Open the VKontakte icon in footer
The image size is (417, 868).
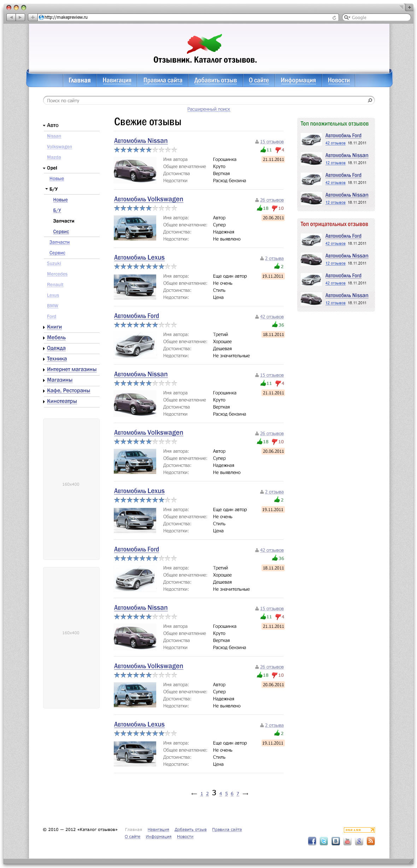[x=336, y=841]
